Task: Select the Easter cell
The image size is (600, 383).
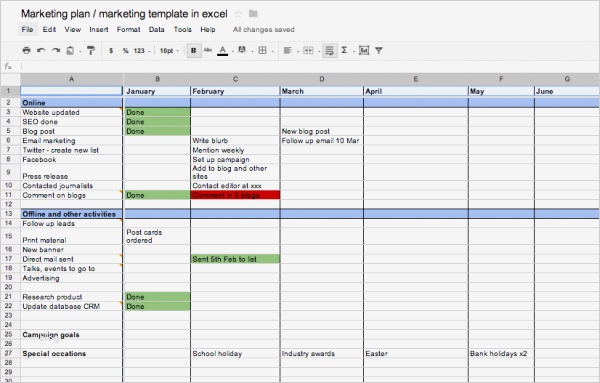Action: (415, 354)
